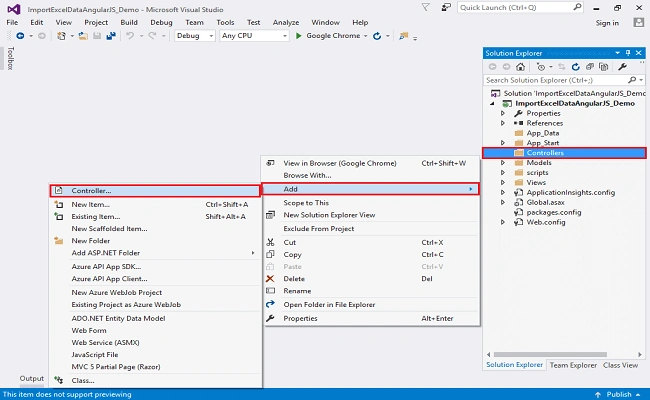
Task: Click the Sign in link
Action: point(607,23)
